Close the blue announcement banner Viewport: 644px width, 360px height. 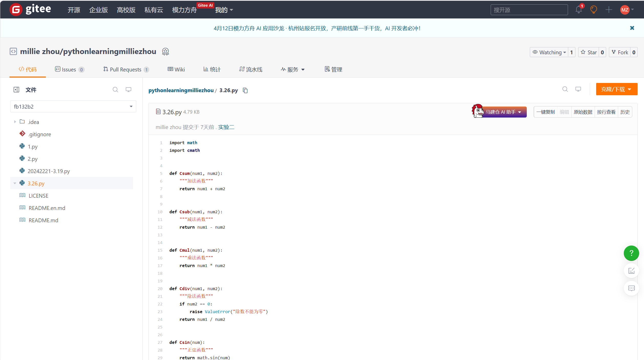click(632, 28)
